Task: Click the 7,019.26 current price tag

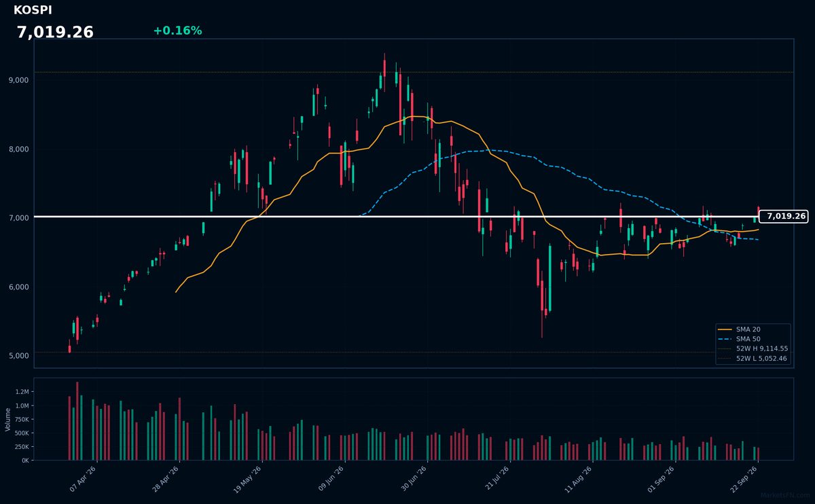Action: (x=783, y=217)
